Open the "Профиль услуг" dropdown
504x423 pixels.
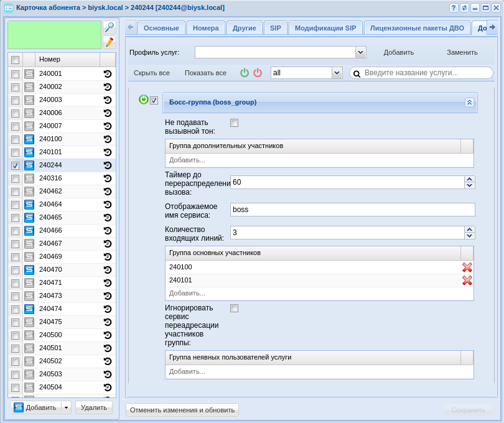pyautogui.click(x=360, y=52)
